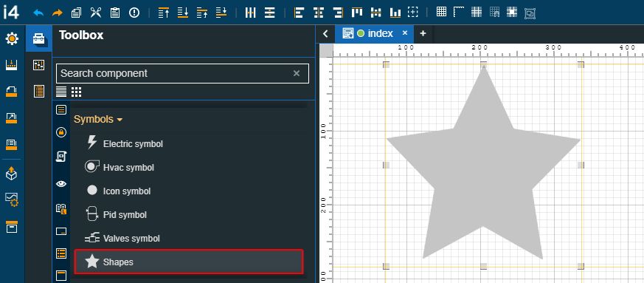Viewport: 644px width, 283px height.
Task: Distribute selected items horizontally
Action: pyautogui.click(x=251, y=13)
